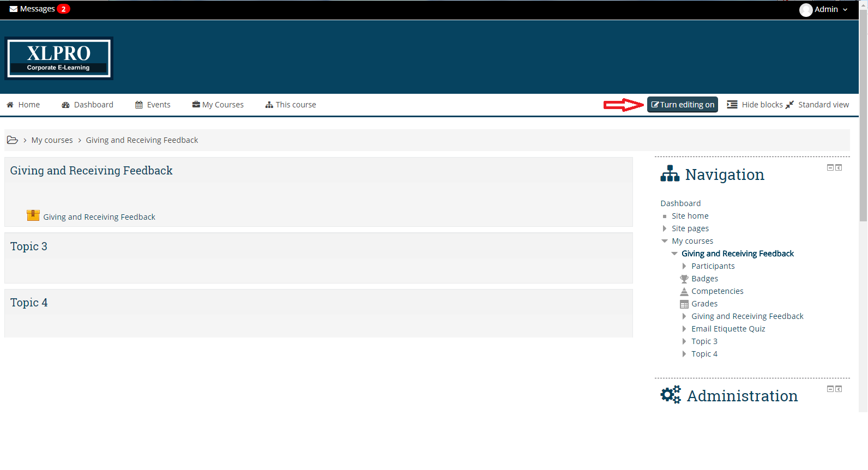Hide the Administration block with the minus icon

pyautogui.click(x=830, y=389)
